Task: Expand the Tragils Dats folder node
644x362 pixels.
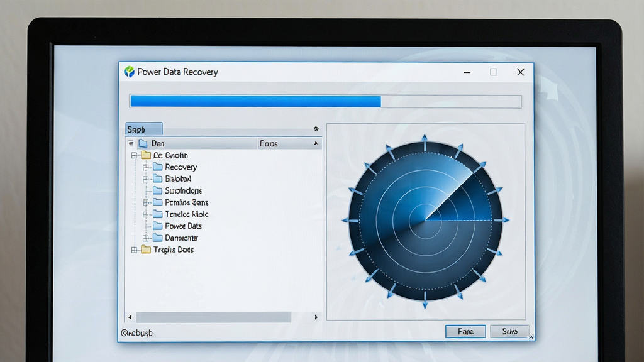Action: coord(134,250)
